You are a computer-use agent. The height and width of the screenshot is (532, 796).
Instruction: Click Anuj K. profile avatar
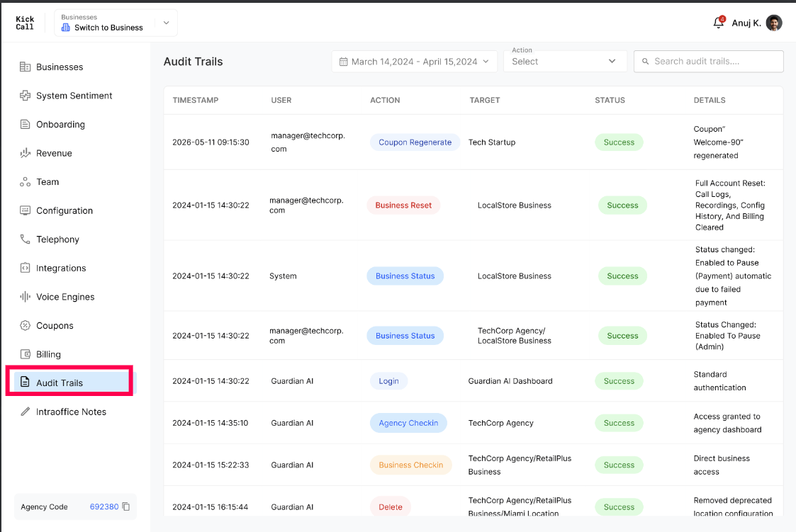[x=773, y=23]
